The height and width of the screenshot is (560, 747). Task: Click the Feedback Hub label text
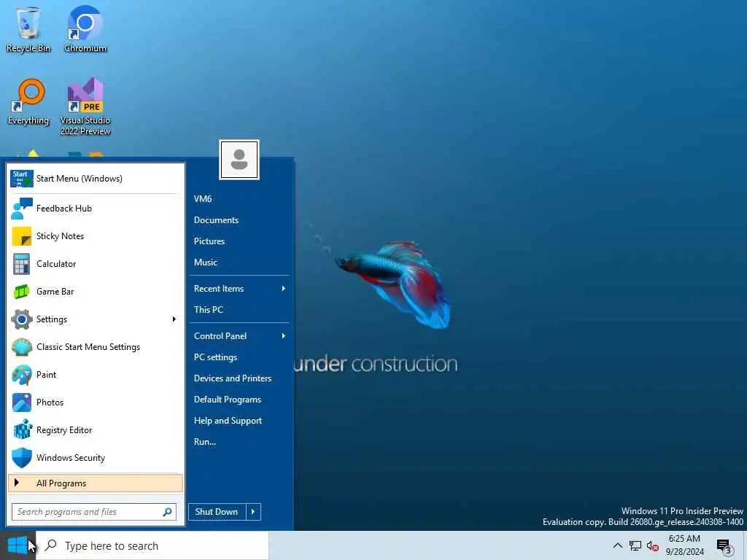(x=64, y=209)
